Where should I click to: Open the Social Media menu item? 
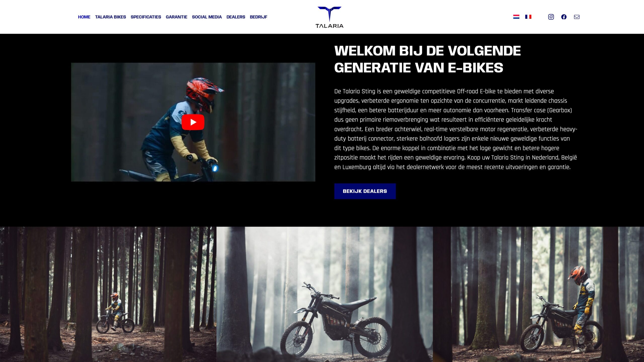click(207, 17)
